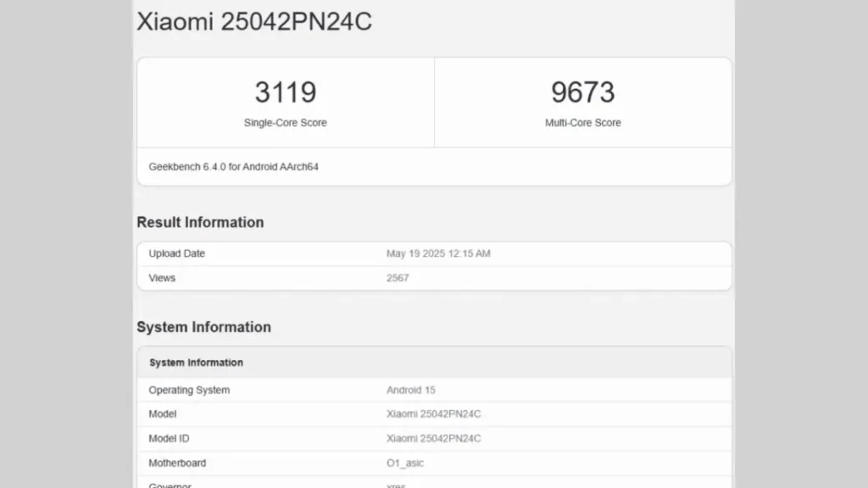Click Geekbench 6.4.0 for Android AArch64 text
Viewport: 868px width, 488px height.
(234, 167)
